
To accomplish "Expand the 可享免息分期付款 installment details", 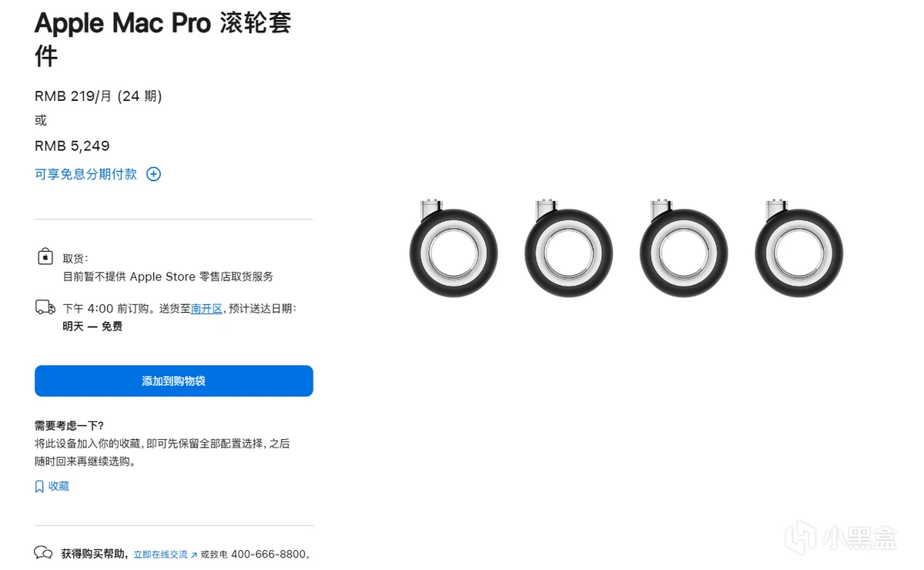I will click(86, 174).
